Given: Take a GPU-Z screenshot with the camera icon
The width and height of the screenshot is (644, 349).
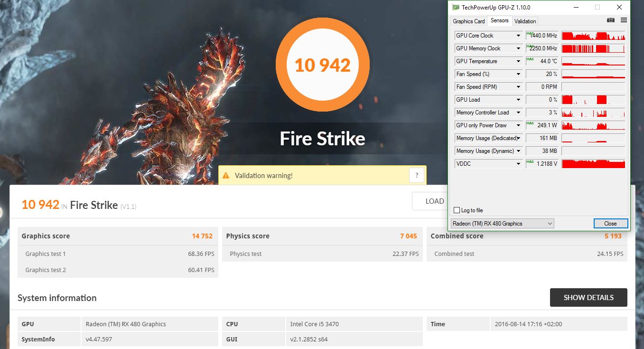Looking at the screenshot, I should 611,20.
